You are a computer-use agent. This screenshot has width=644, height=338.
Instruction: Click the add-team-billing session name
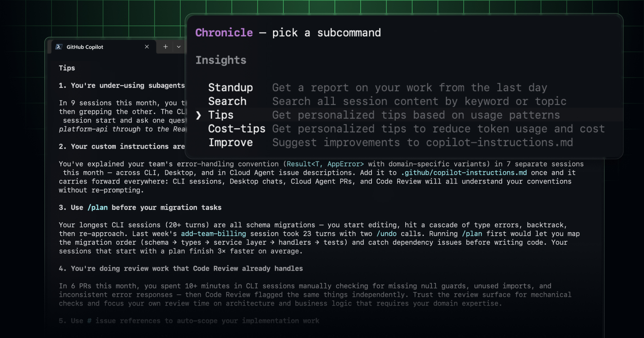point(213,234)
